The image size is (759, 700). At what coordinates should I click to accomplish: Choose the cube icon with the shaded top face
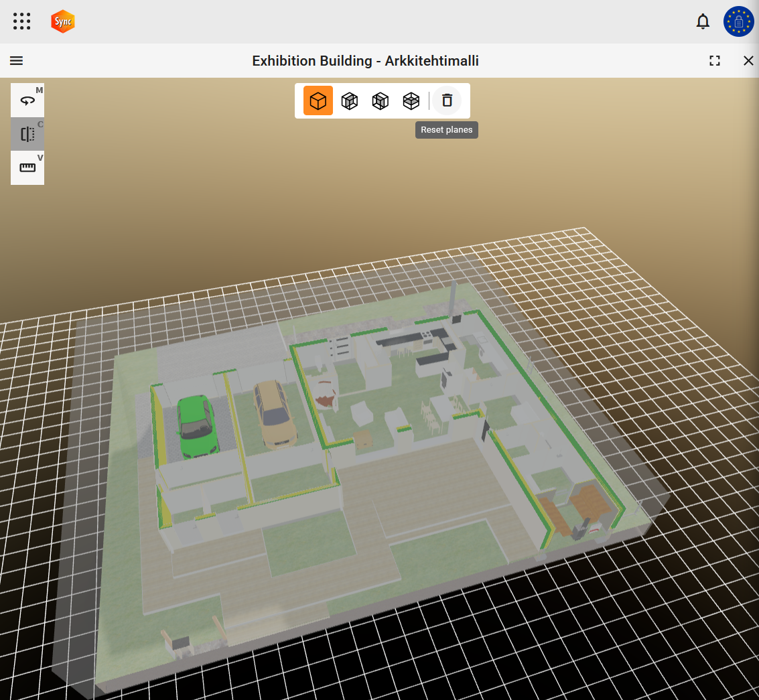point(411,100)
